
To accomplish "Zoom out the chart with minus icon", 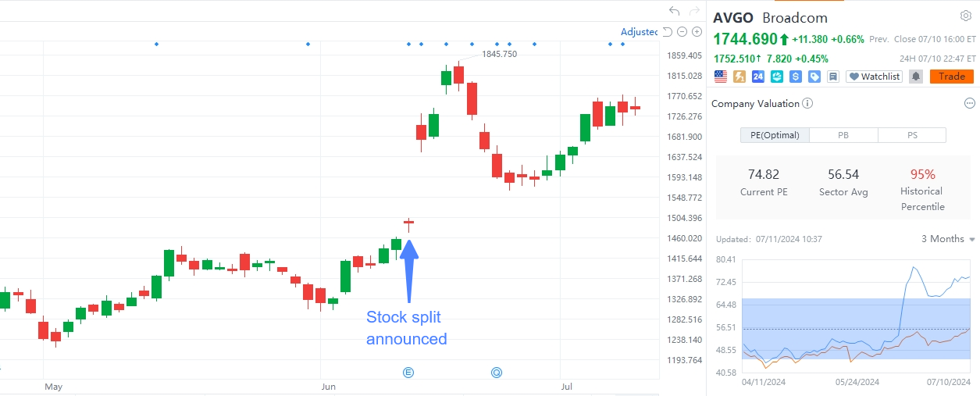I will (x=682, y=32).
